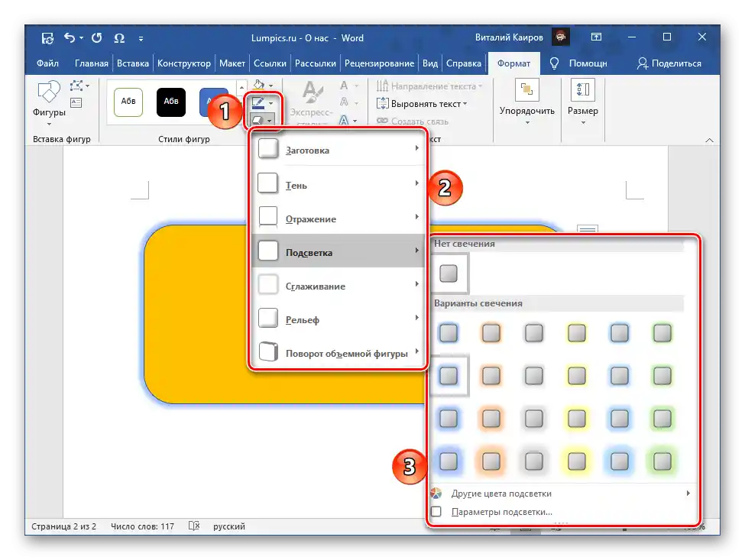Insert the Omega symbol
Image resolution: width=745 pixels, height=560 pixels.
[119, 38]
